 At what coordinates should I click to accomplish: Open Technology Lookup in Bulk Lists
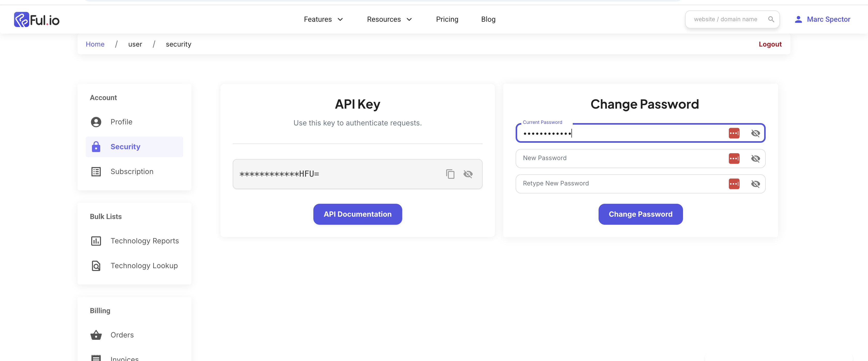click(134, 266)
